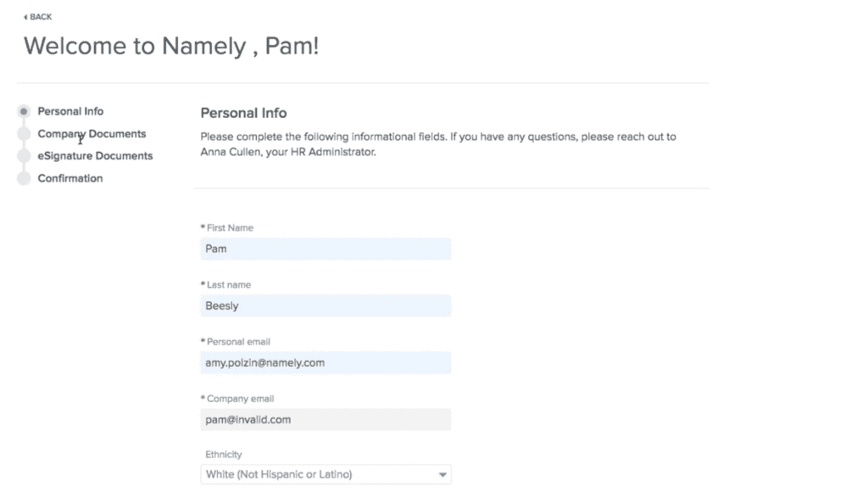The height and width of the screenshot is (504, 868).
Task: Click the small back arrow chevron
Action: 25,17
